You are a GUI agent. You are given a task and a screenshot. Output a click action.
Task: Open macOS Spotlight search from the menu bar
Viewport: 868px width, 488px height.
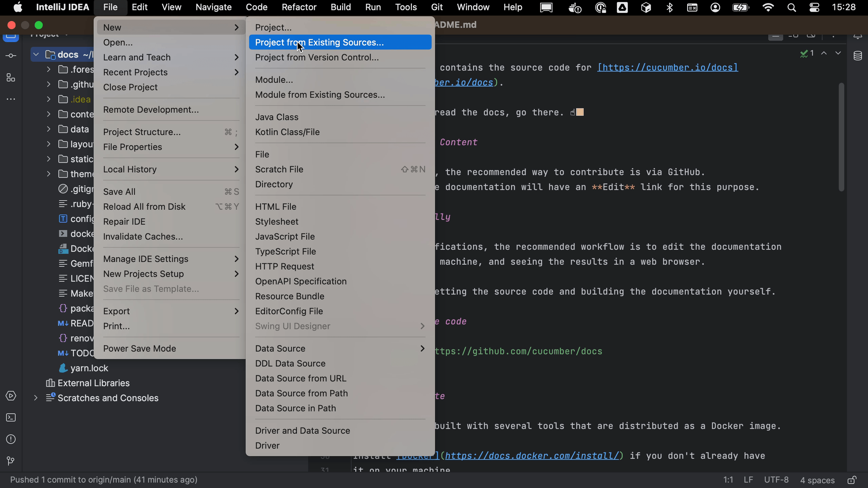coord(792,7)
